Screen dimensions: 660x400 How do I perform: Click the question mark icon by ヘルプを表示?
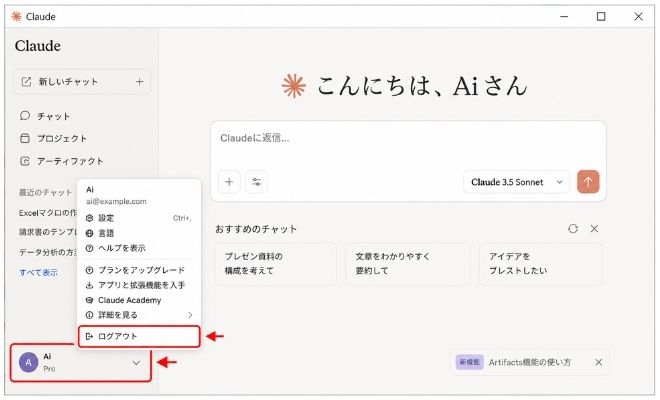point(89,248)
